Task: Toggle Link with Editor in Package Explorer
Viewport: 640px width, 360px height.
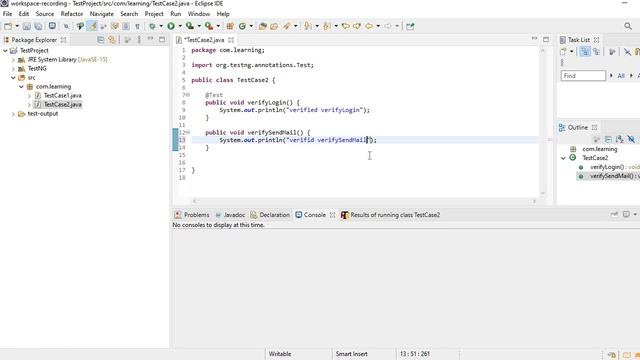Action: (112, 40)
